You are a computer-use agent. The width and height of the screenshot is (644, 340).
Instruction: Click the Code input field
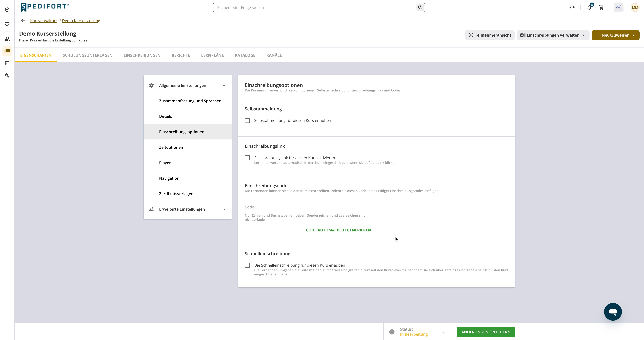coord(309,207)
